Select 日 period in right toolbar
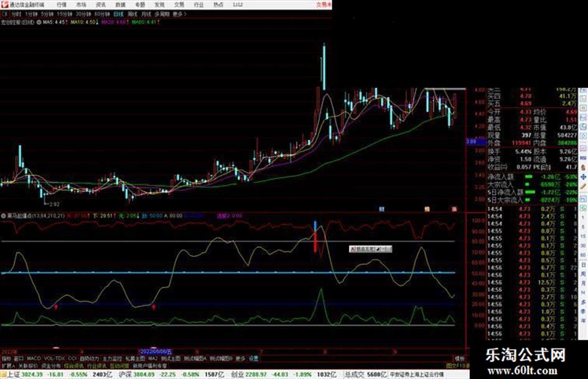 tap(583, 264)
